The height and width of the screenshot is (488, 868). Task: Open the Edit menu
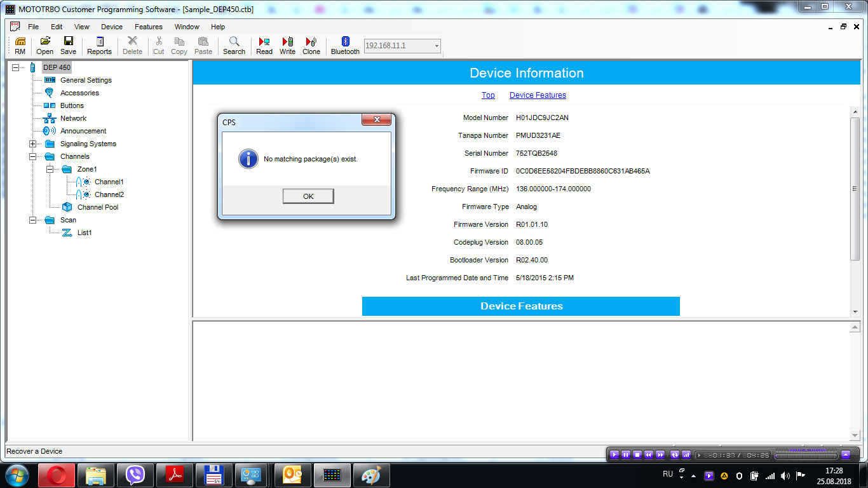[x=57, y=27]
